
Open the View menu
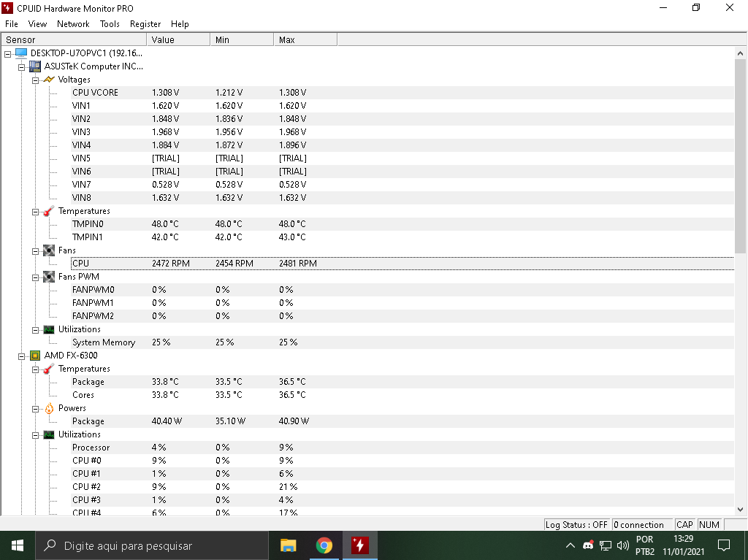point(37,24)
